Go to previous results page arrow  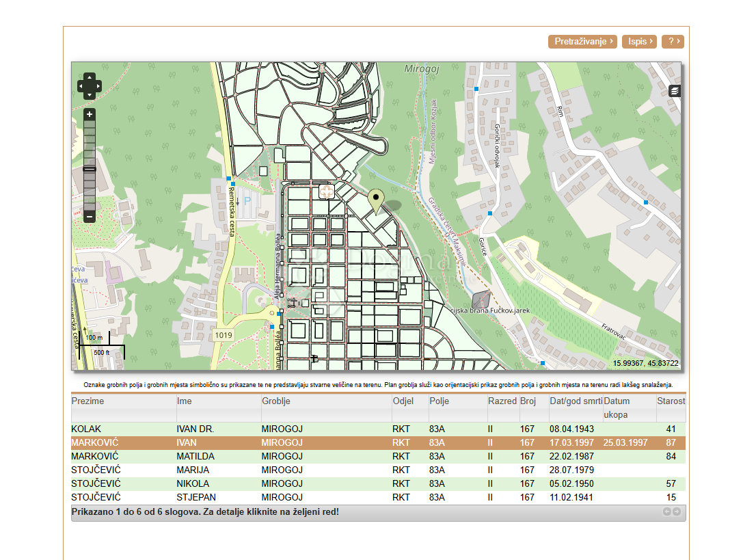666,512
